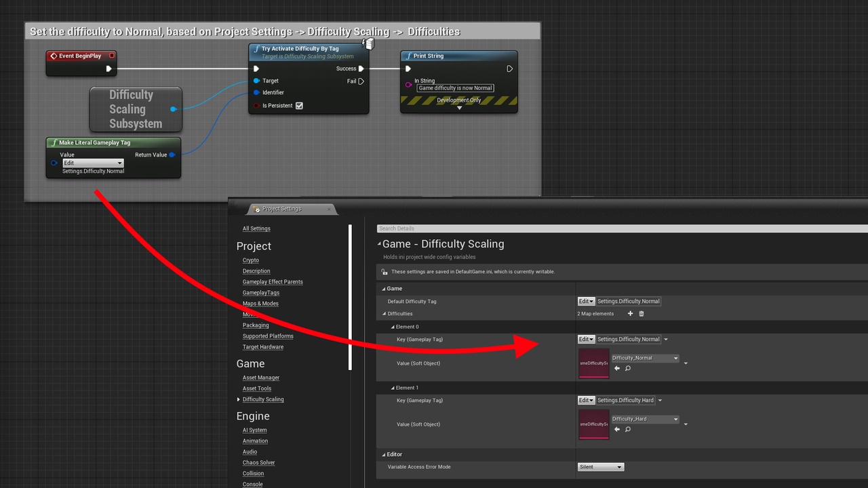Open Edit dropdown in Make Literal Gameplay Tag
The image size is (868, 488).
point(93,163)
